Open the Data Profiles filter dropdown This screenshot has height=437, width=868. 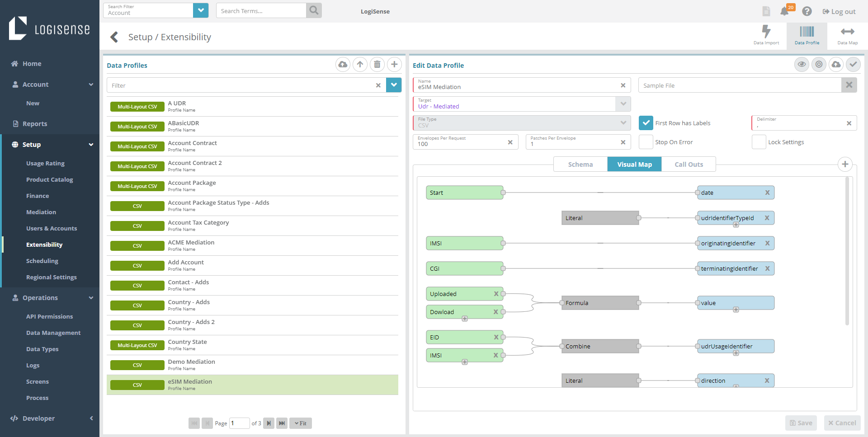pos(394,85)
